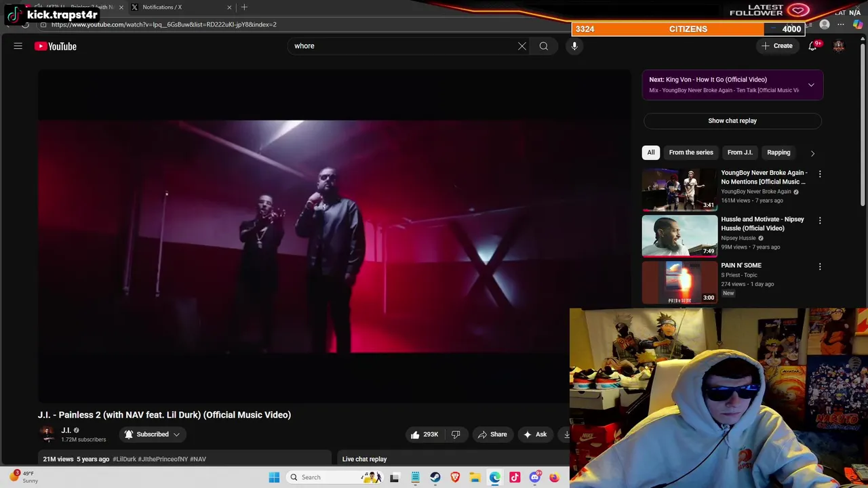Screen dimensions: 868x488
Task: Open No Mentions video thumbnail
Action: [679, 190]
